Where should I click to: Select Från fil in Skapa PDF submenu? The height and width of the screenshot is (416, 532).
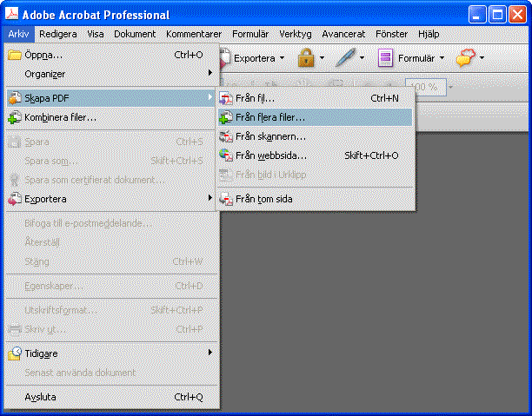pyautogui.click(x=255, y=98)
